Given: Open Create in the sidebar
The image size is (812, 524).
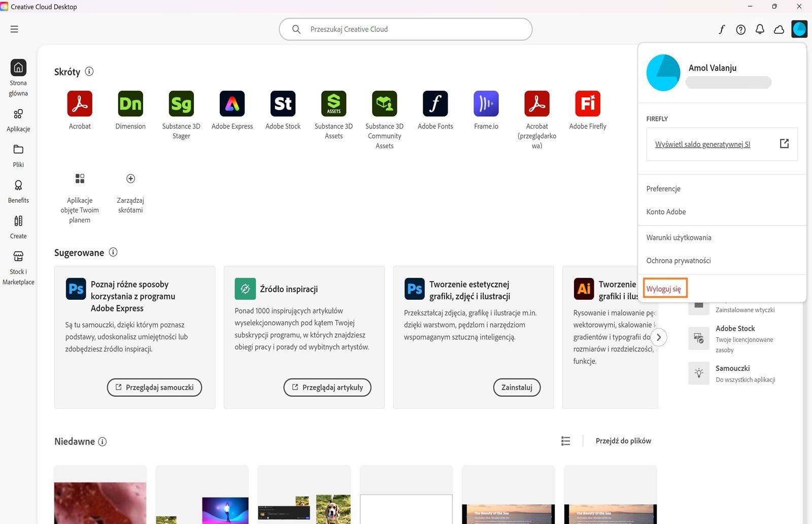Looking at the screenshot, I should 18,227.
